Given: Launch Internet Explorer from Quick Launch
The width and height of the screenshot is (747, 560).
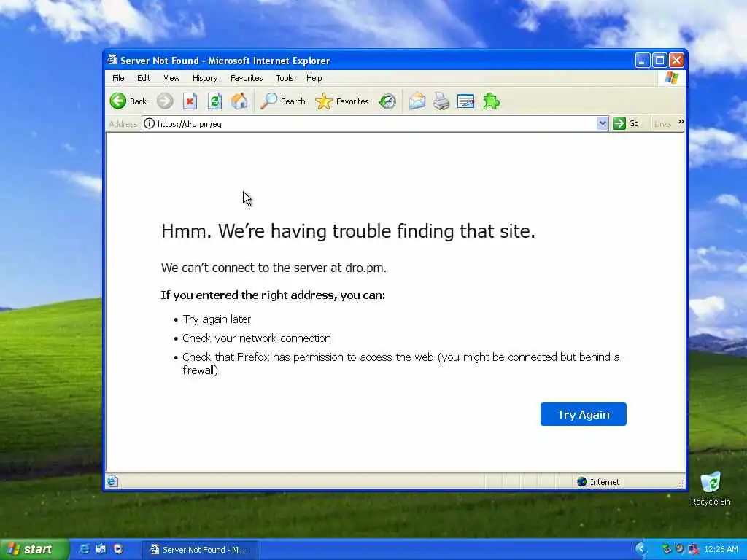Looking at the screenshot, I should pyautogui.click(x=84, y=549).
